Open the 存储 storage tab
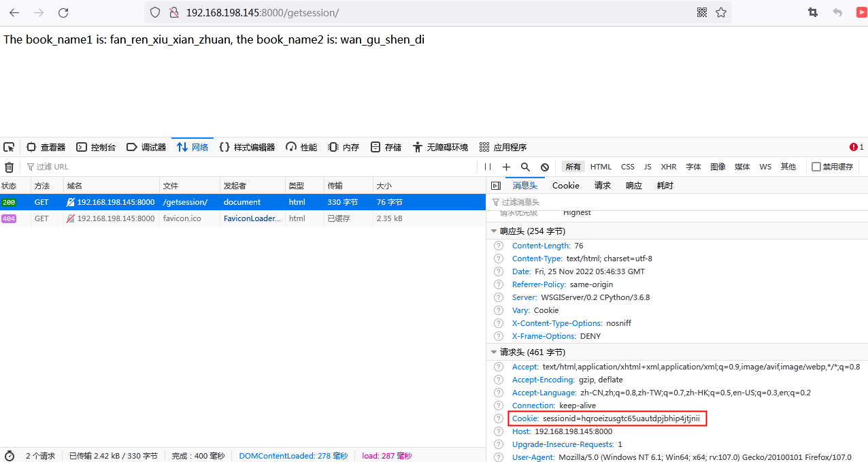Screen dimensions: 868x462 [x=386, y=147]
